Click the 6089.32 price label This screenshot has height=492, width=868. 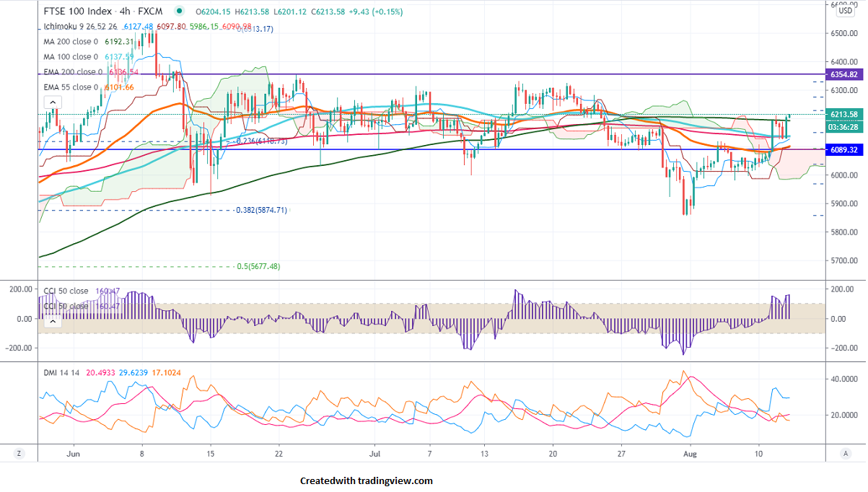tap(843, 150)
